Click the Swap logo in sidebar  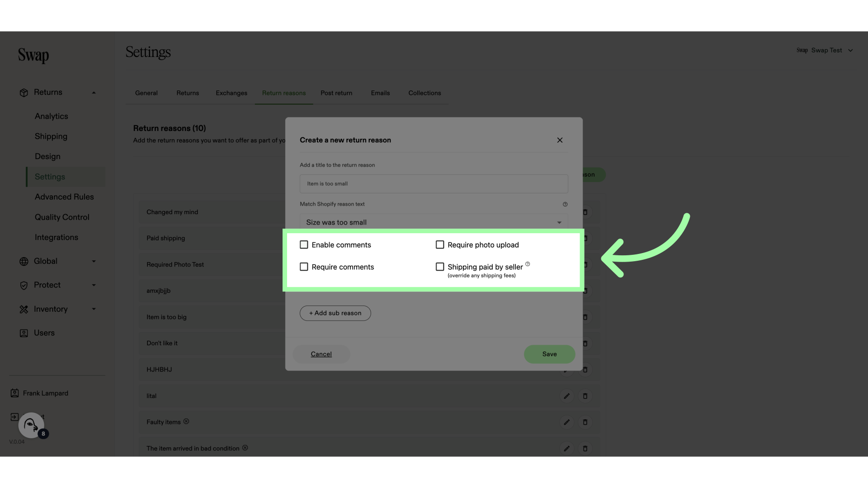point(33,55)
